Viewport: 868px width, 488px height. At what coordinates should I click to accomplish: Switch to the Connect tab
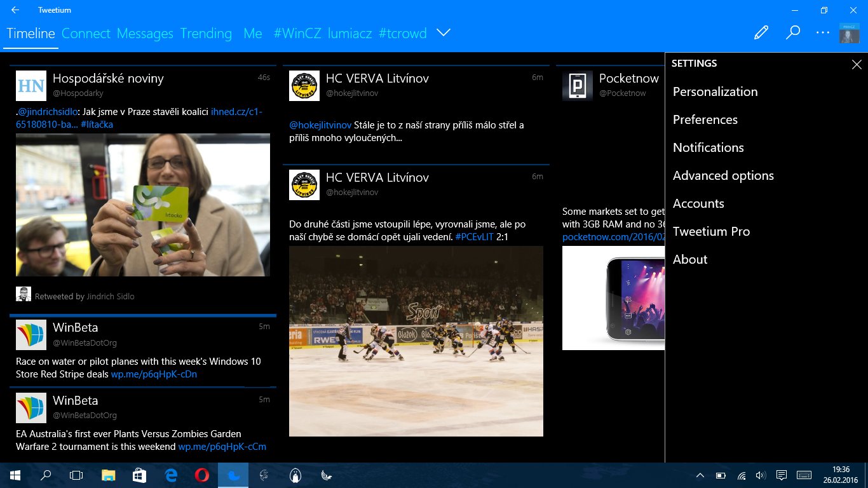tap(86, 34)
